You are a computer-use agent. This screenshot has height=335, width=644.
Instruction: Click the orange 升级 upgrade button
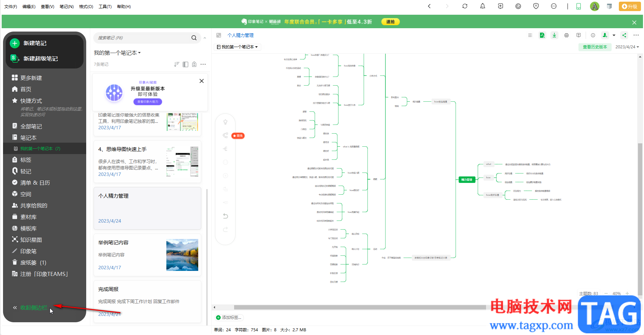pyautogui.click(x=630, y=6)
